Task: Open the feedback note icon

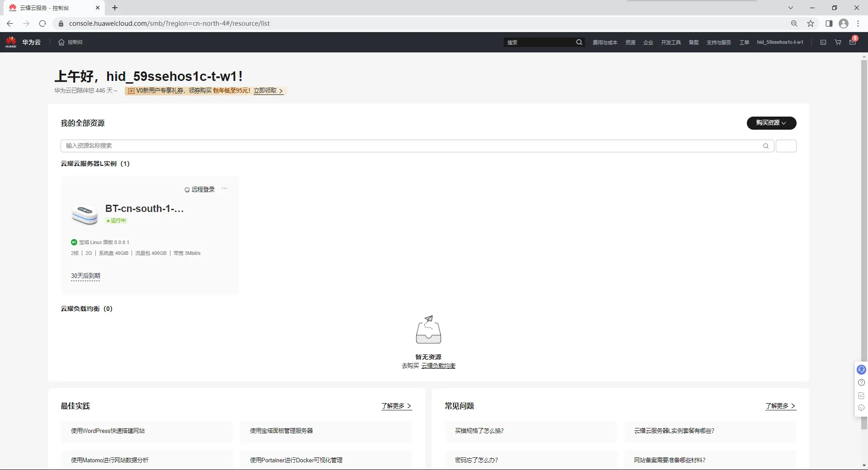Action: 861,395
